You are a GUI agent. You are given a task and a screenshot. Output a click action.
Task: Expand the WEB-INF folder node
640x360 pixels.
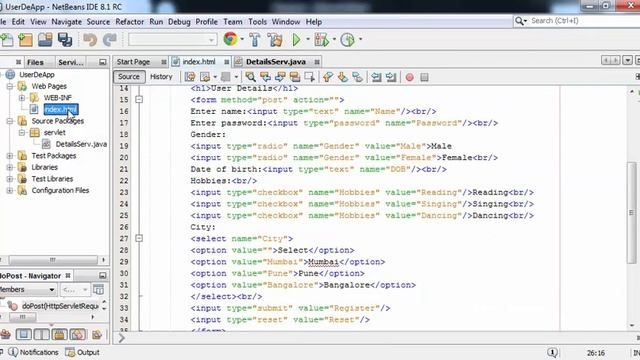tap(22, 98)
